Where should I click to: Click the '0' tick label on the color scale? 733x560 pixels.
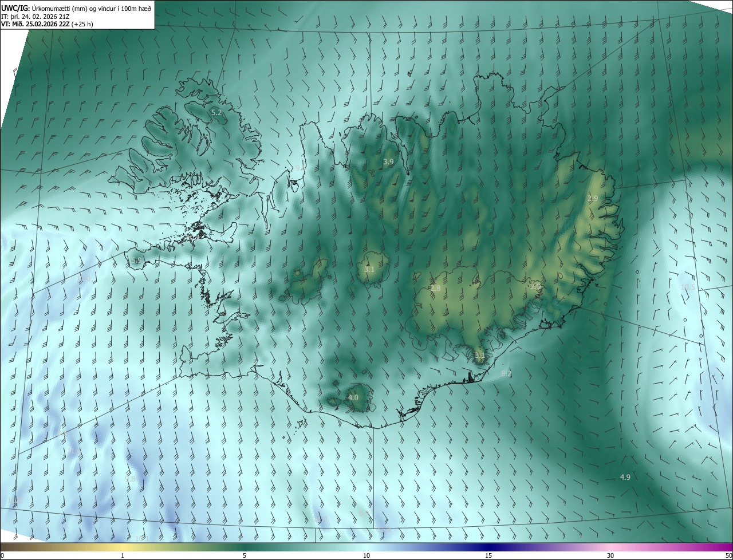tap(2, 555)
